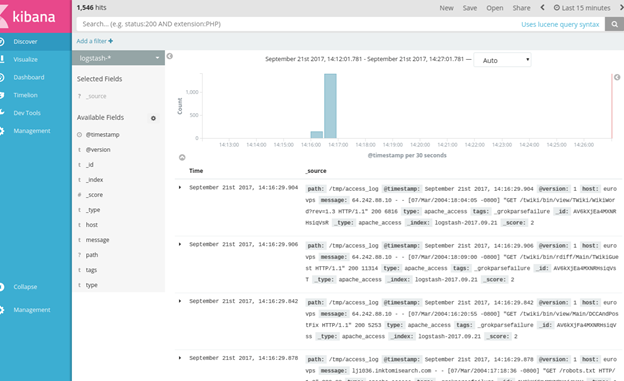
Task: Select the tags field
Action: [x=91, y=270]
